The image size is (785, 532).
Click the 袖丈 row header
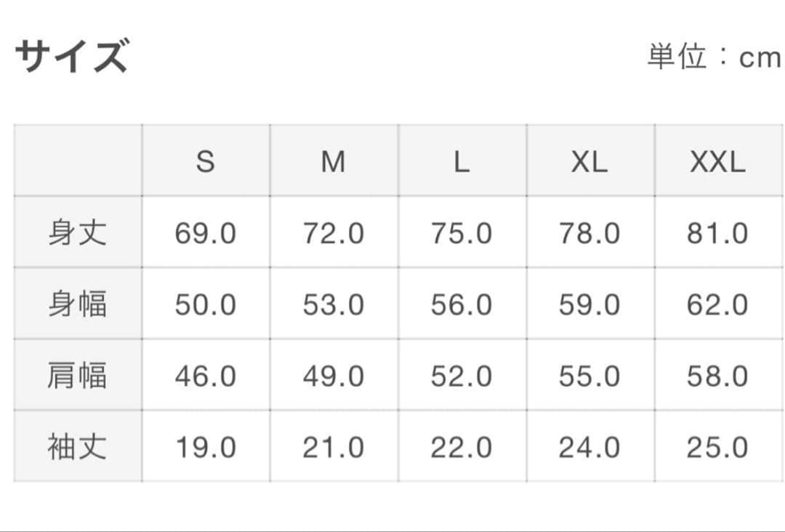tap(77, 446)
